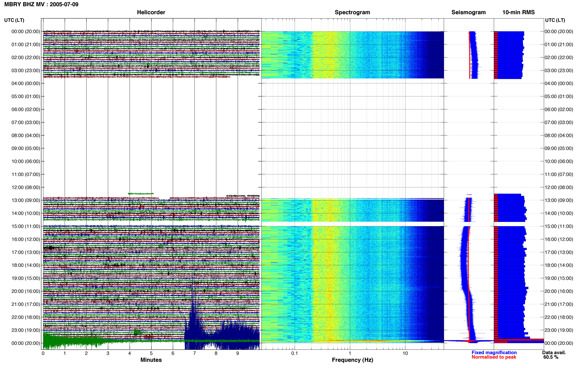
Task: Click the left time label '08:00 (04:00)'
Action: [x=26, y=135]
